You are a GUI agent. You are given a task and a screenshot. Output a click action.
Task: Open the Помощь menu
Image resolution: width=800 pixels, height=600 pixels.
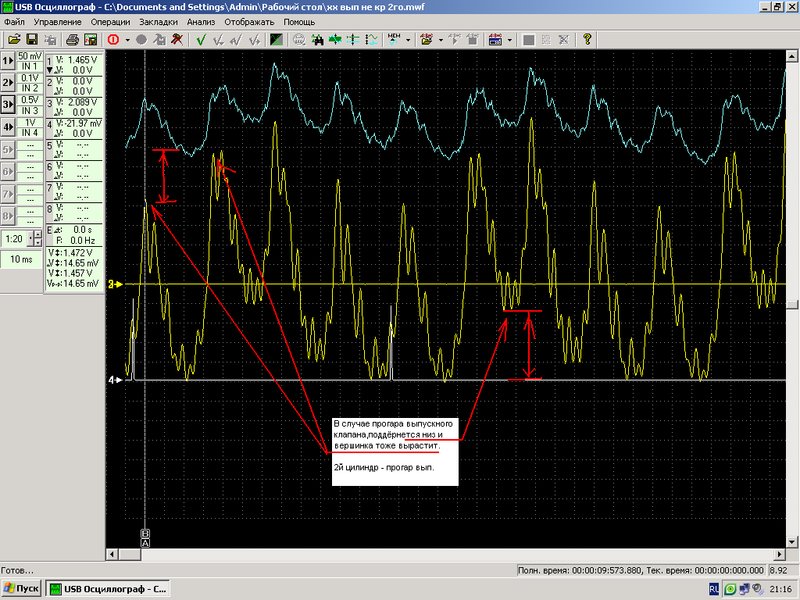(x=299, y=22)
